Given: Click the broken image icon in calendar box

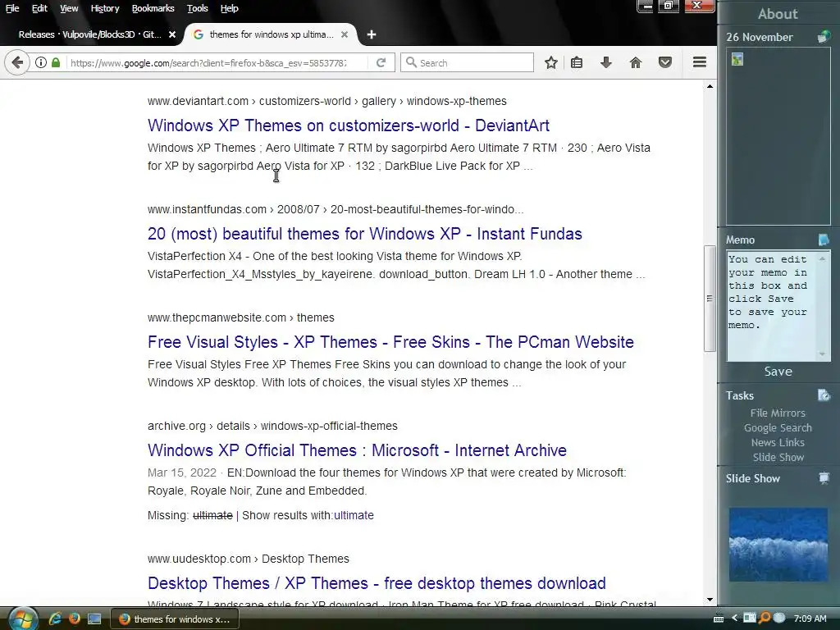Looking at the screenshot, I should pyautogui.click(x=737, y=59).
